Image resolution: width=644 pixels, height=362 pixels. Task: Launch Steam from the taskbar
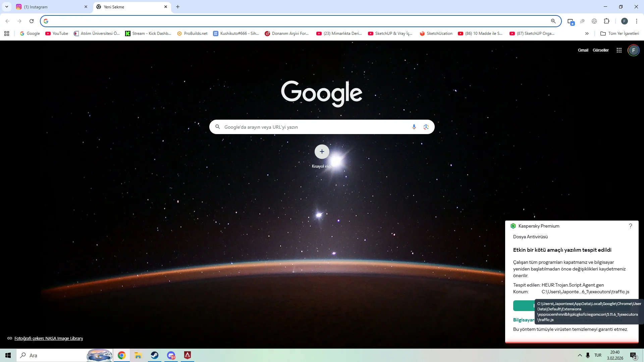[154, 355]
